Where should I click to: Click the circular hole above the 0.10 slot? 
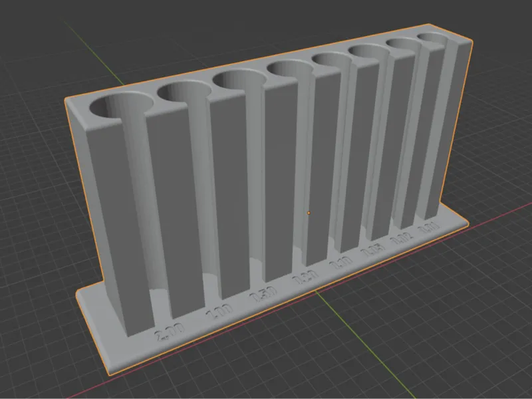pyautogui.click(x=332, y=59)
